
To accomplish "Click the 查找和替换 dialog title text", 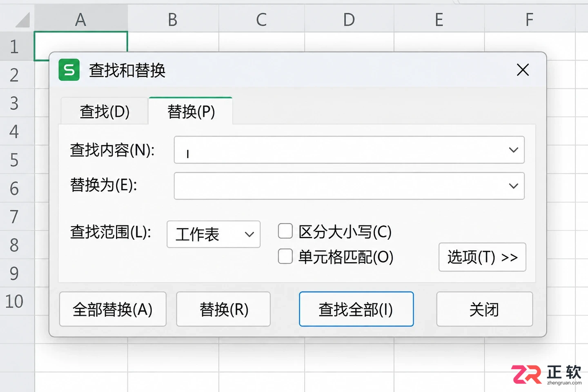I will click(127, 70).
